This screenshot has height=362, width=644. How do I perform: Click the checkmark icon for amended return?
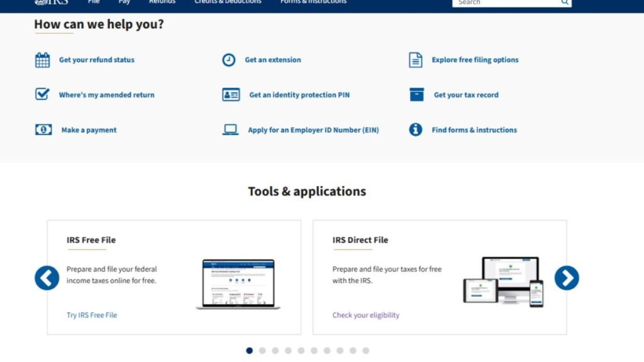[42, 94]
